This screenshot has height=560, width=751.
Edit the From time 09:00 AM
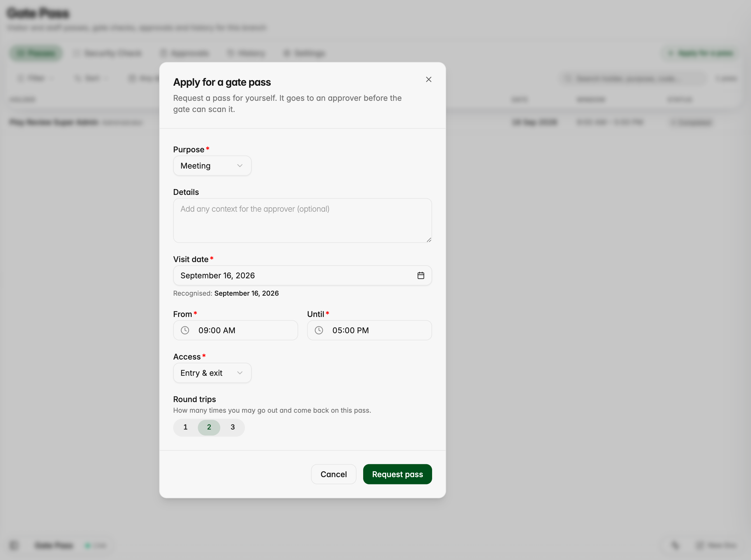point(235,330)
